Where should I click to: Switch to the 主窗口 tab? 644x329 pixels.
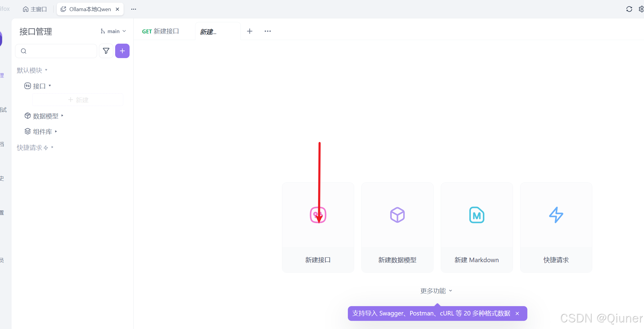click(x=35, y=9)
